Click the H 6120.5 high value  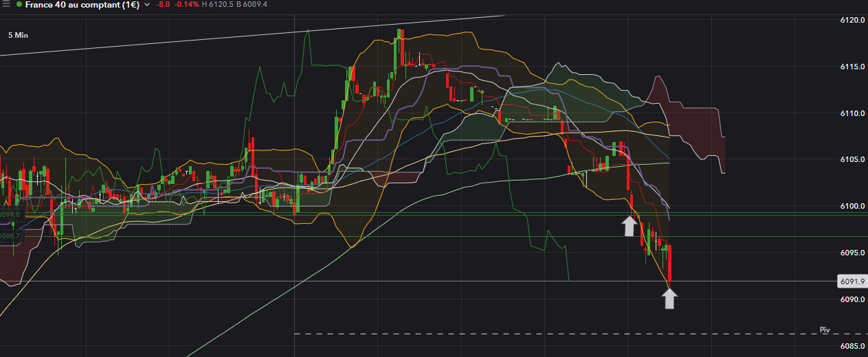pos(217,4)
